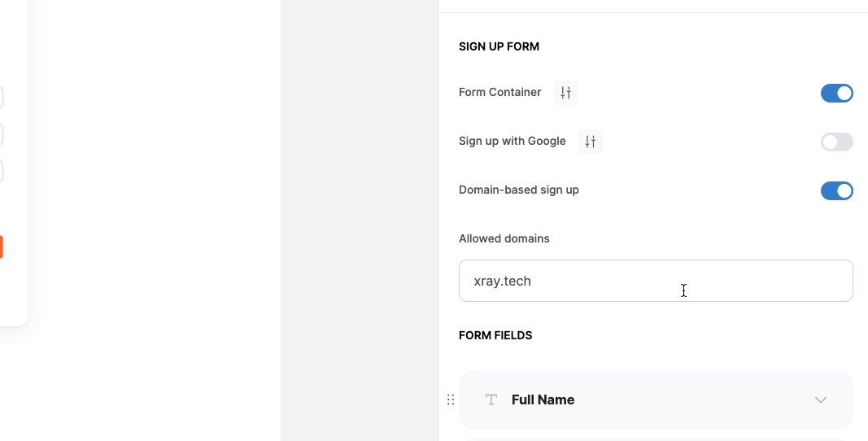The height and width of the screenshot is (441, 868).
Task: Expand the Full Name field chevron
Action: [x=820, y=400]
